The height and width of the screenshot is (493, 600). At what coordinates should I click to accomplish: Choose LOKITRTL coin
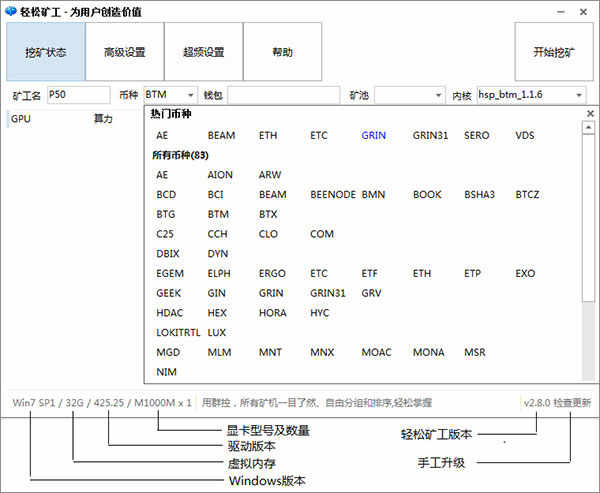coord(178,333)
